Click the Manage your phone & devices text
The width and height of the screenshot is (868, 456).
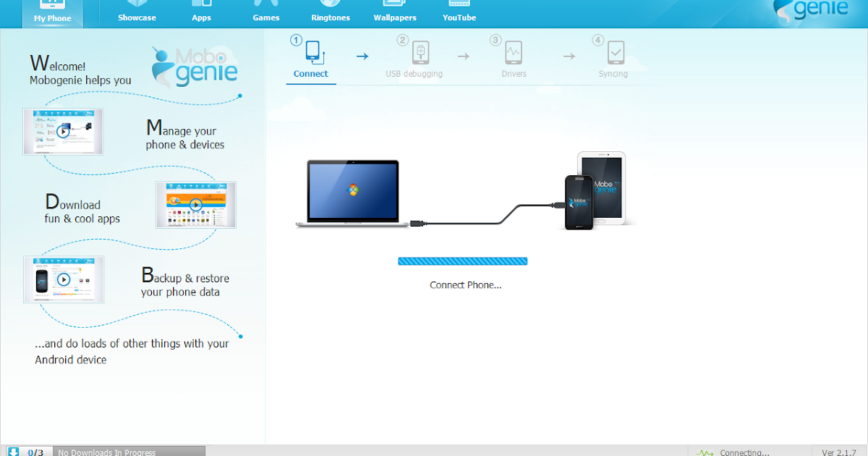(185, 135)
